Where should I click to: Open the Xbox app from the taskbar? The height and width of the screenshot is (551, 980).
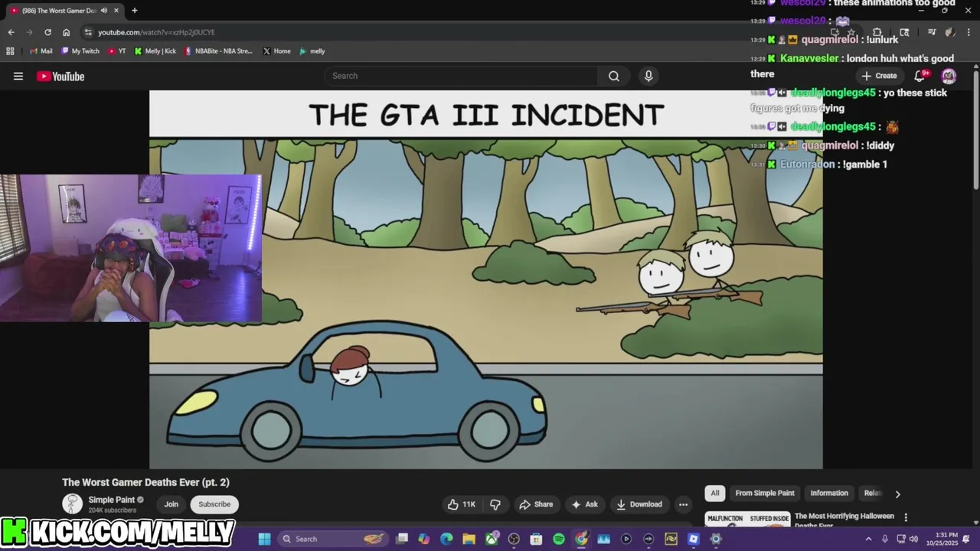tap(492, 539)
